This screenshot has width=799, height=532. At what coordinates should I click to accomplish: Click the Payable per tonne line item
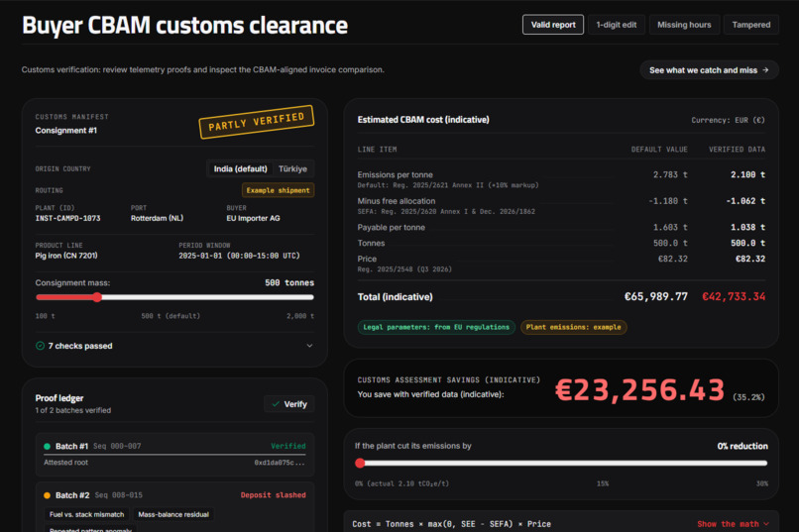click(392, 228)
